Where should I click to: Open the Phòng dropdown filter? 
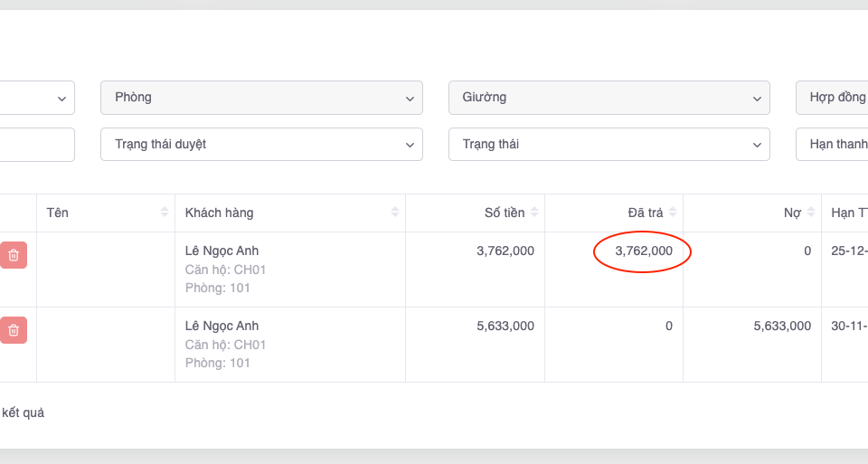261,98
